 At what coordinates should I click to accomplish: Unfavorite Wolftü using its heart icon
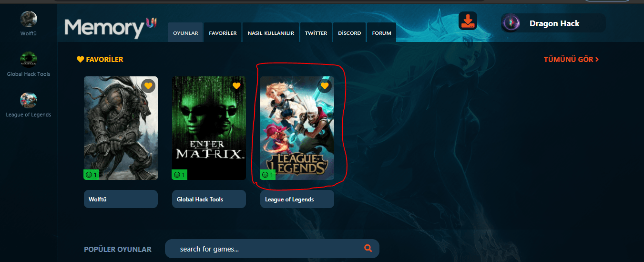click(x=148, y=86)
